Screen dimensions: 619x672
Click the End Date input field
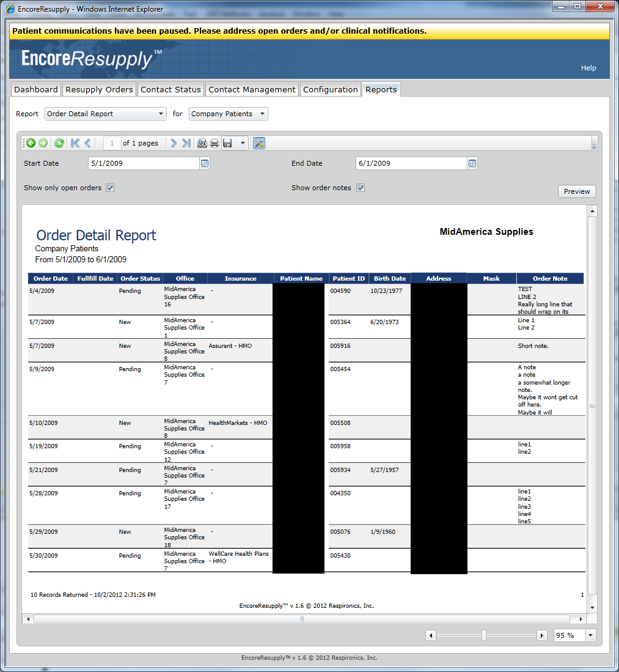(x=411, y=163)
